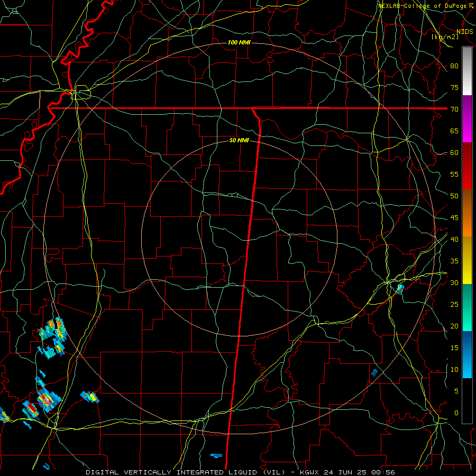Select the gray-white segment of the color bar
This screenshot has width=476, height=476.
point(467,71)
